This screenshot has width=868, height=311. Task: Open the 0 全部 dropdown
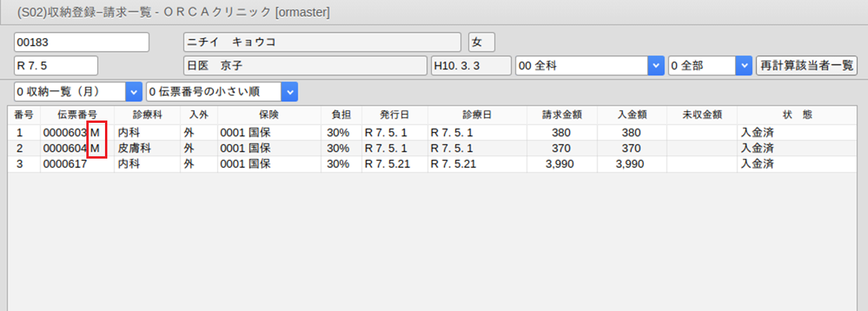click(x=743, y=66)
